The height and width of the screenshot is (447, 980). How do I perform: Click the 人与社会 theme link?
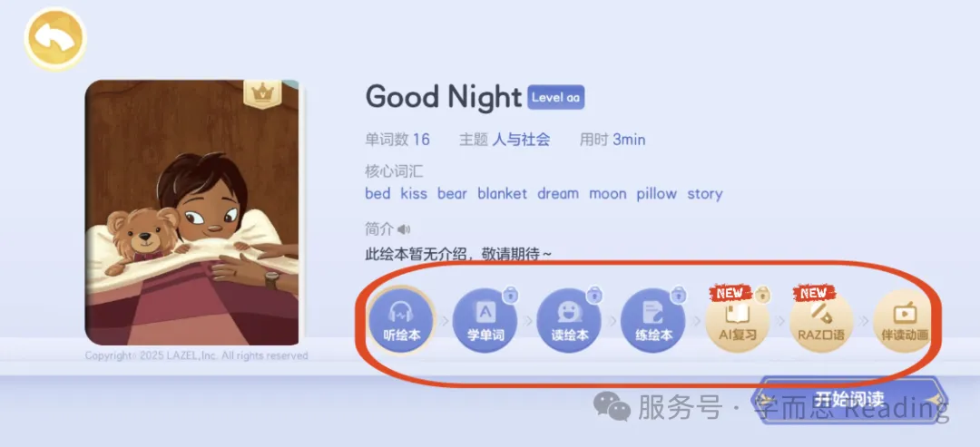click(x=521, y=140)
